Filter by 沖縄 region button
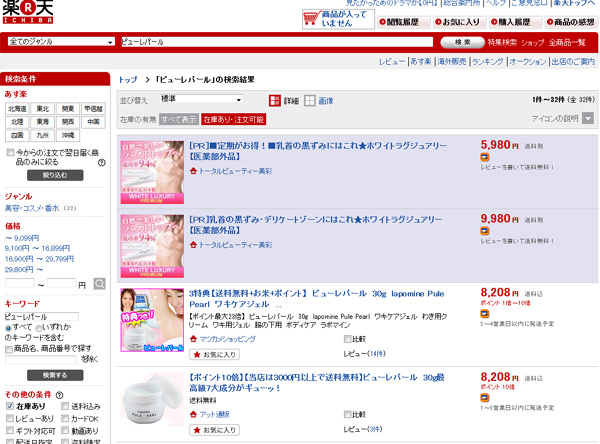 [x=68, y=135]
